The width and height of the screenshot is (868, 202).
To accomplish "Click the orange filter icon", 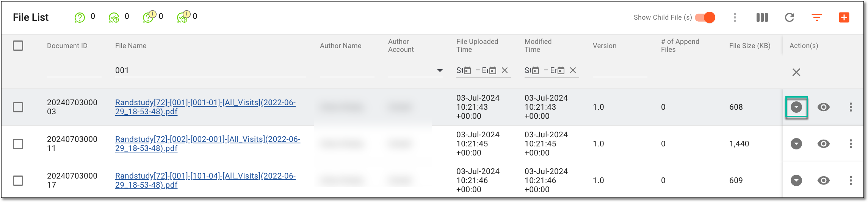I will [x=817, y=17].
